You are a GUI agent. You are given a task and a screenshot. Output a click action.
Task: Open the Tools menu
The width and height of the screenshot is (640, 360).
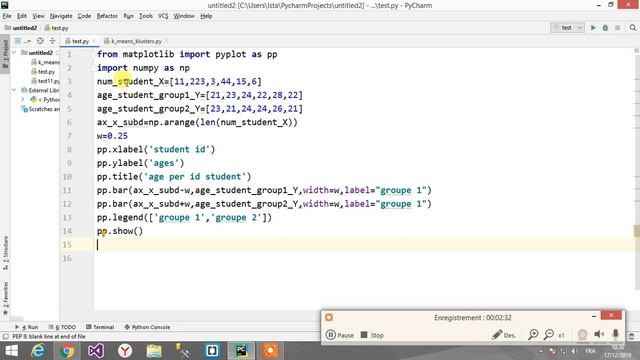146,16
